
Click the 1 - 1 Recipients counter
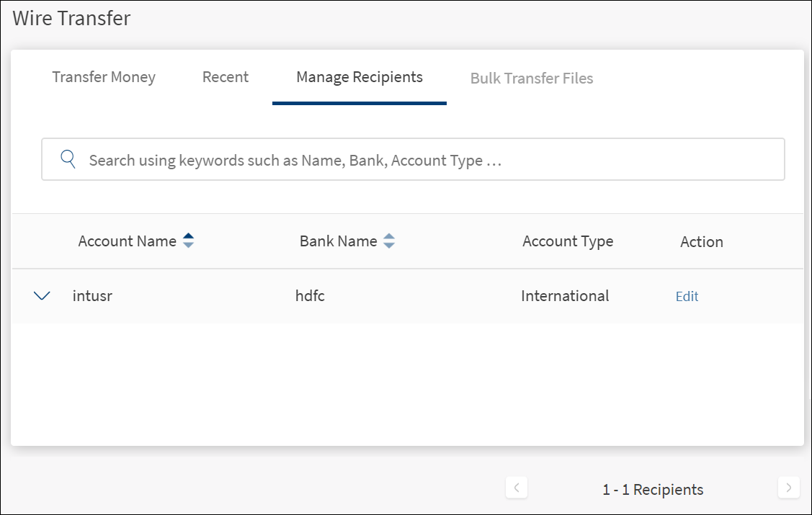point(653,490)
